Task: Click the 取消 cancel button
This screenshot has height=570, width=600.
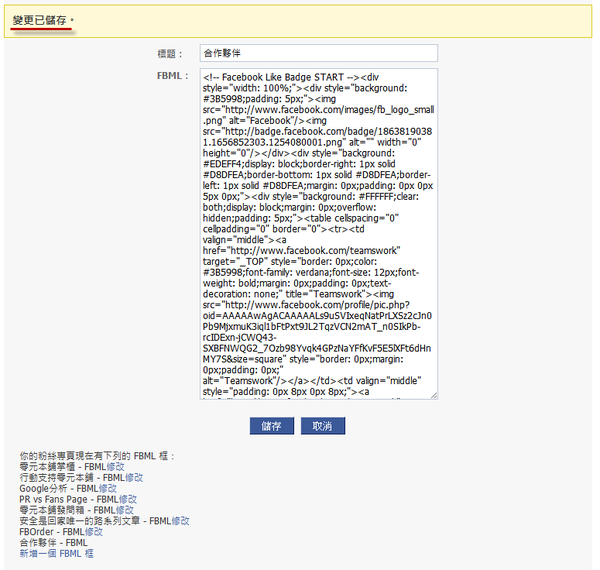Action: click(323, 426)
